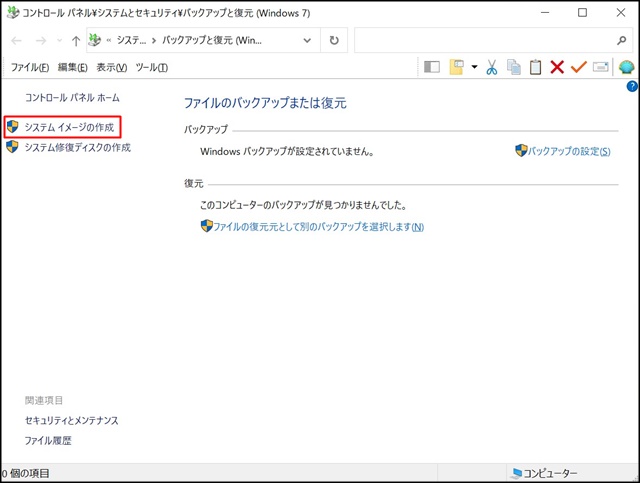Click 別のバックアップを選択します(N) link
The width and height of the screenshot is (640, 483).
pos(318,227)
